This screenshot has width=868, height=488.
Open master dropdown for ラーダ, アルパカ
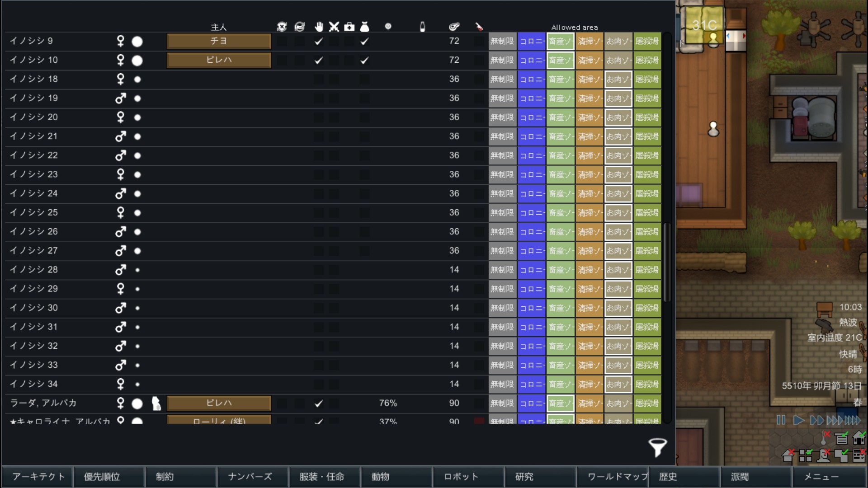click(x=219, y=403)
